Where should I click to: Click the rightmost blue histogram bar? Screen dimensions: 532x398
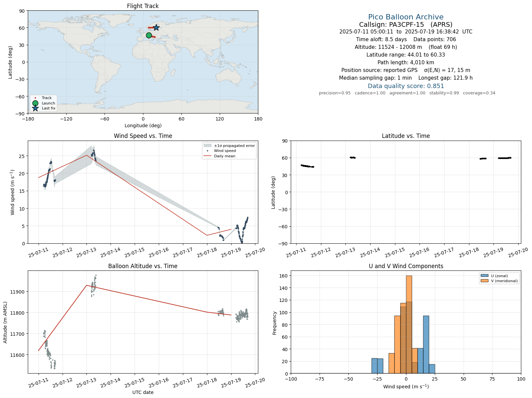[x=432, y=369]
